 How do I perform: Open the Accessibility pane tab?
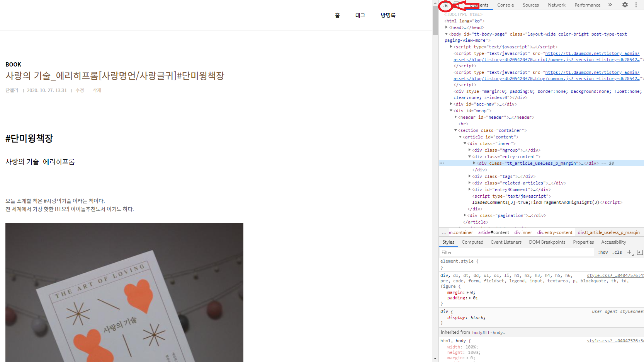pos(613,242)
